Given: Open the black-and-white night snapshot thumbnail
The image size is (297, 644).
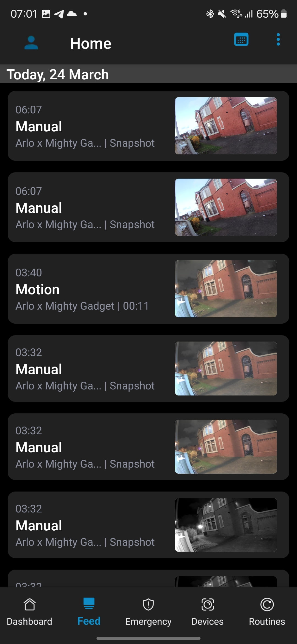Looking at the screenshot, I should (x=226, y=525).
